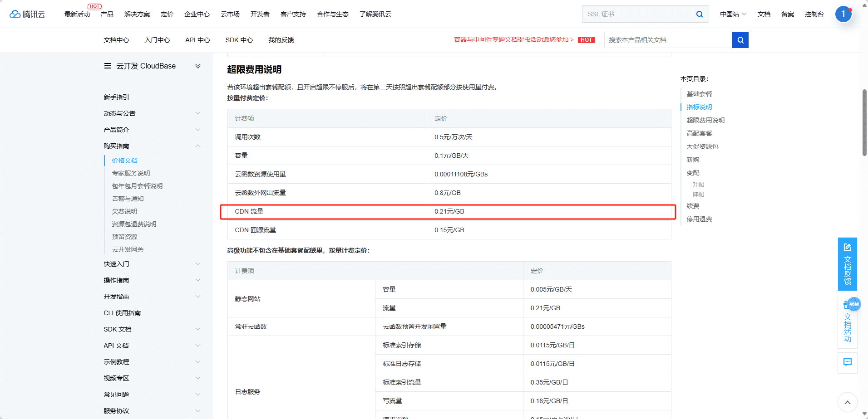Jump to 停用退费 in page contents

[x=699, y=219]
